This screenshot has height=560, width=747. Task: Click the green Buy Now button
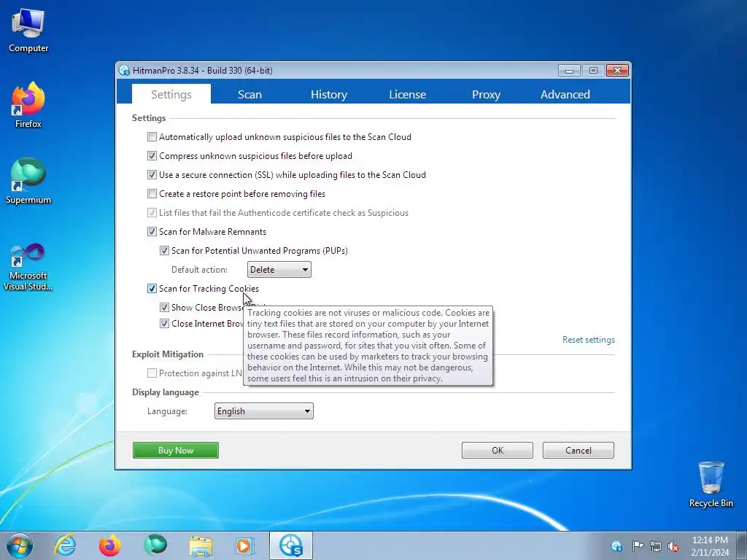pyautogui.click(x=176, y=451)
